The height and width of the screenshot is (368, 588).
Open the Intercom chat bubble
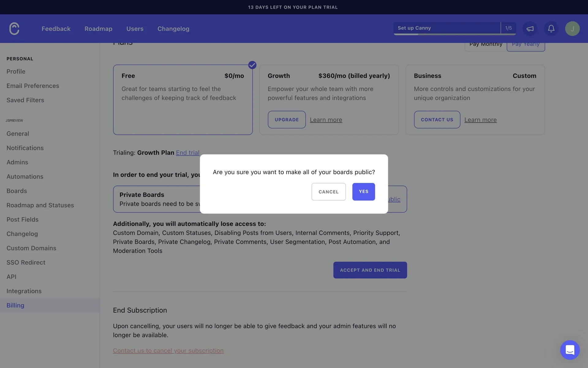(x=570, y=350)
